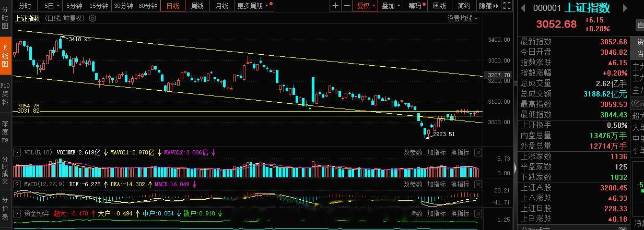This screenshot has height=230, width=644.
Task: Open the MACD indicator help question icon
Action: 18,184
